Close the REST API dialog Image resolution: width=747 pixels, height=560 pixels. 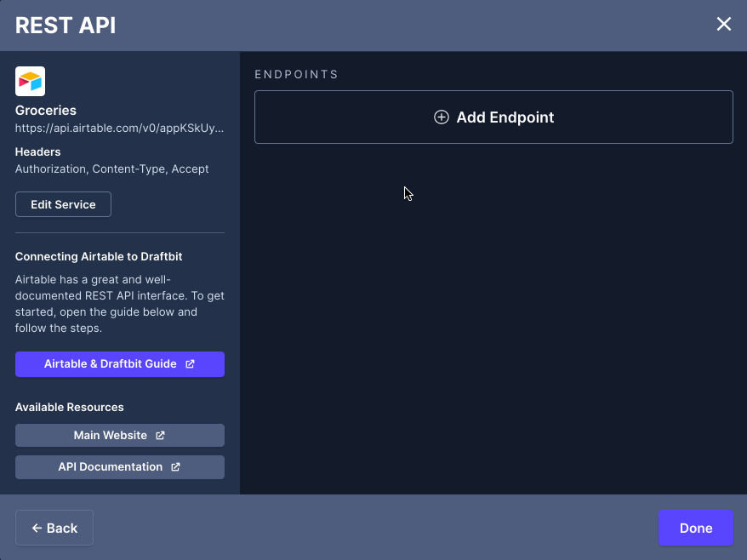coord(724,24)
